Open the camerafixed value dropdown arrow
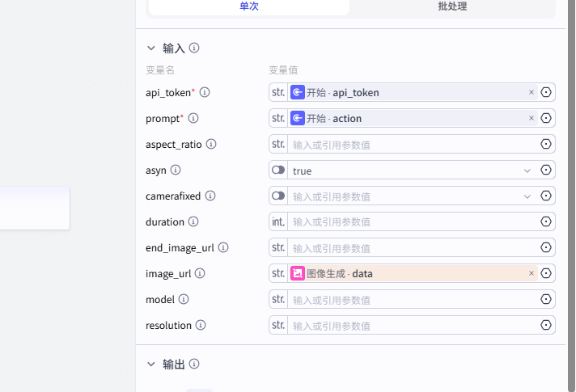 point(527,196)
